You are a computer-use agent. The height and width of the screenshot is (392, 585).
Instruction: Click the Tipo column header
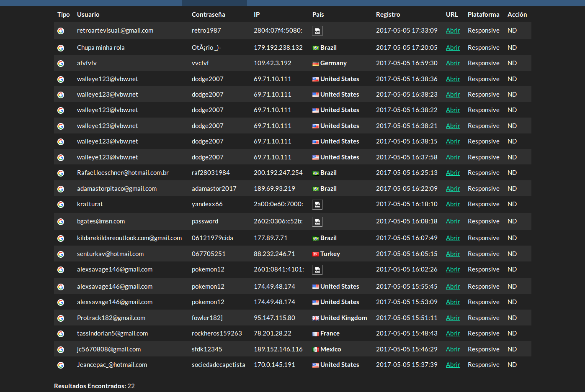pos(64,15)
